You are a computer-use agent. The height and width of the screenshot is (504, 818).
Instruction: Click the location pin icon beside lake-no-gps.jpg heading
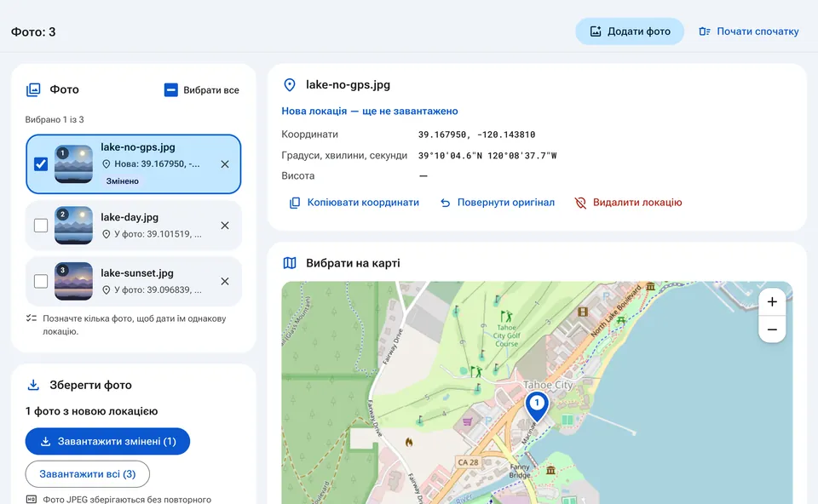point(290,85)
